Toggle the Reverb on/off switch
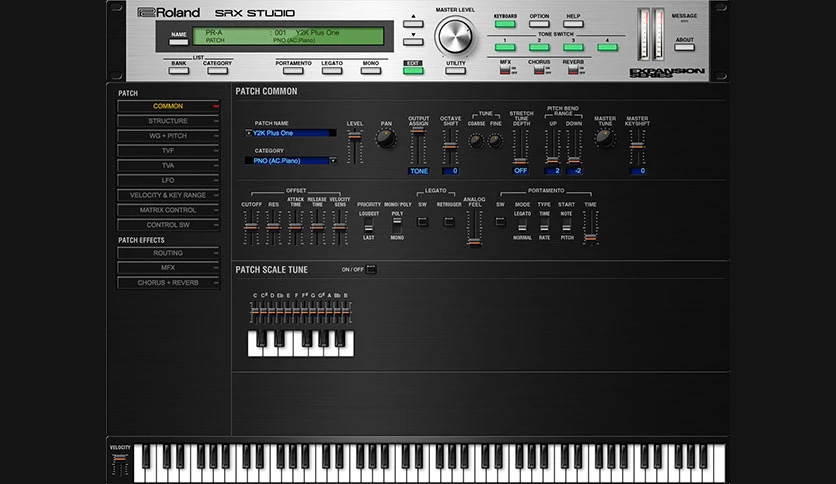This screenshot has width=836, height=484. tap(573, 70)
